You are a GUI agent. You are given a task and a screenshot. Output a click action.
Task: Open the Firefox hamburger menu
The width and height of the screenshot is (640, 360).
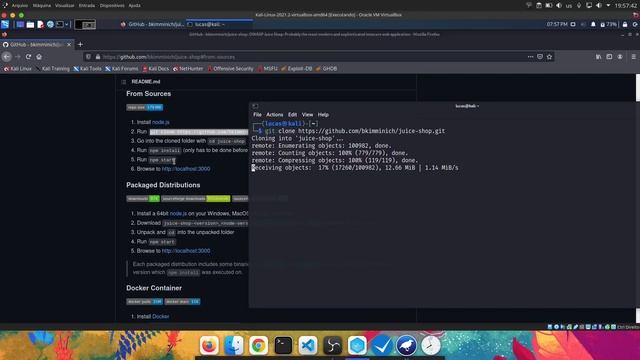pyautogui.click(x=633, y=57)
